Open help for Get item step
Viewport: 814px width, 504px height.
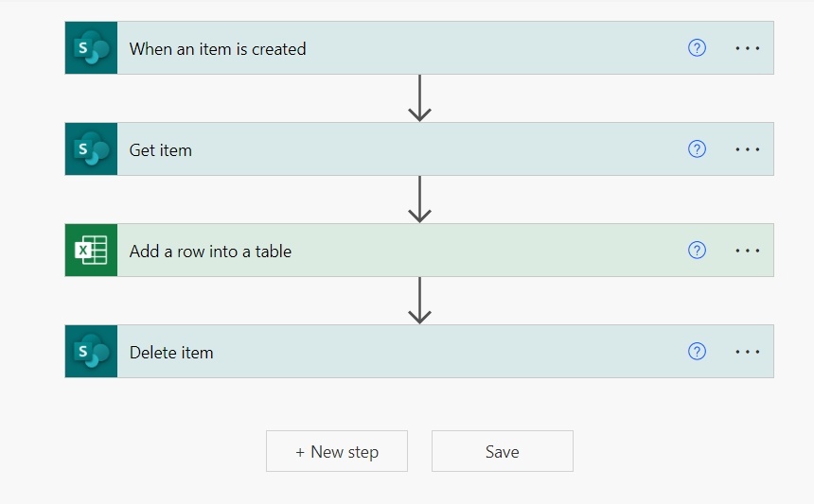pos(697,149)
